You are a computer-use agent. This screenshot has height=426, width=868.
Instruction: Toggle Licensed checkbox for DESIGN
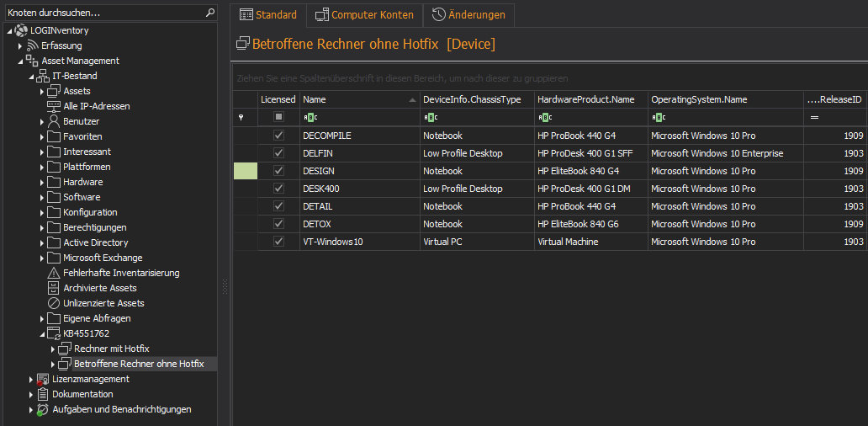279,171
